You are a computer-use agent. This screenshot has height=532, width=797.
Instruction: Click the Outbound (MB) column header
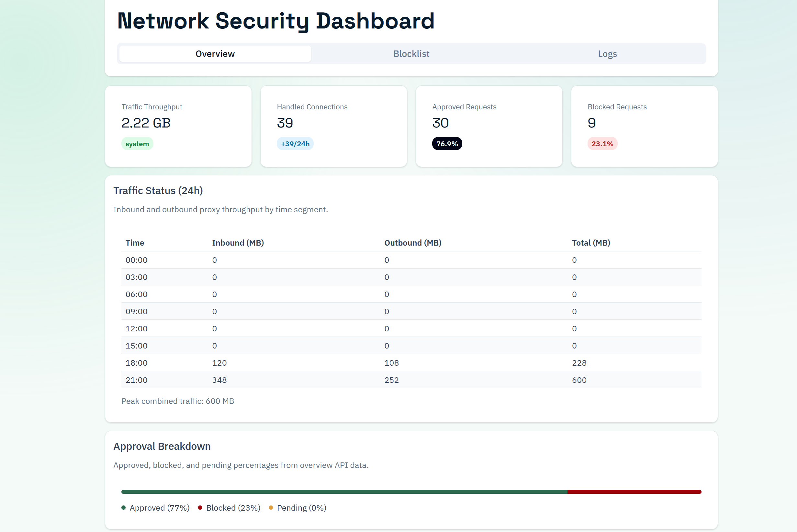(x=412, y=243)
